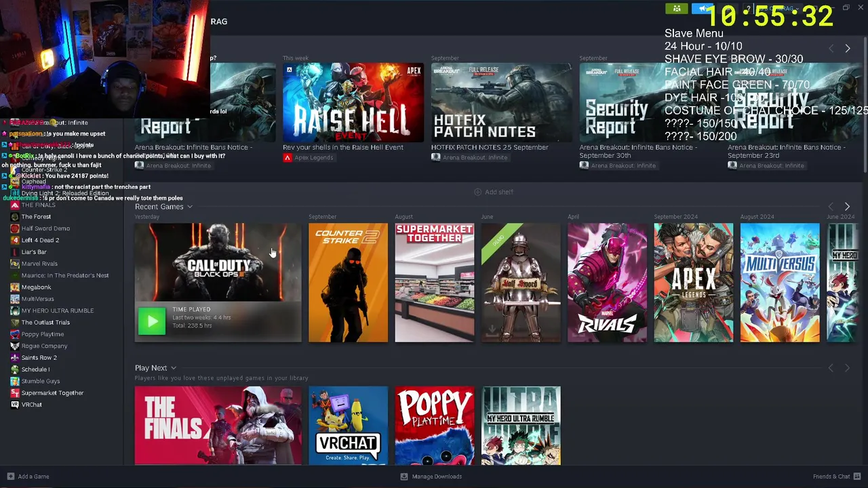Click Manage Downloads in bottom bar
The height and width of the screenshot is (488, 868).
coord(431,476)
